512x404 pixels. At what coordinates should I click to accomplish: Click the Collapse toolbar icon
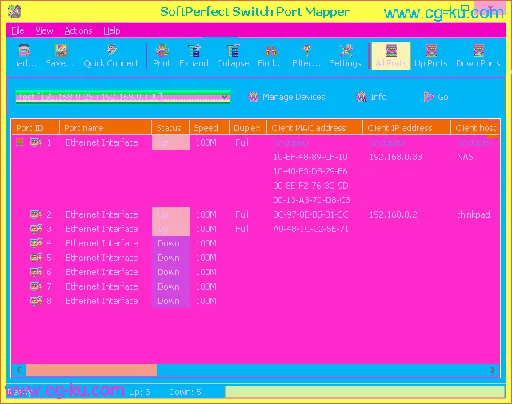pos(233,51)
